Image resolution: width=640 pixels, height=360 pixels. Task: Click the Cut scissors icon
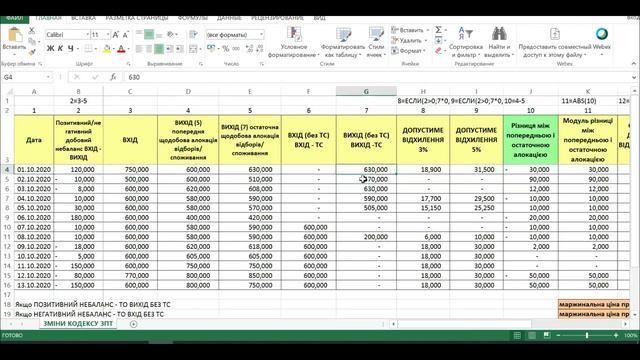point(31,31)
